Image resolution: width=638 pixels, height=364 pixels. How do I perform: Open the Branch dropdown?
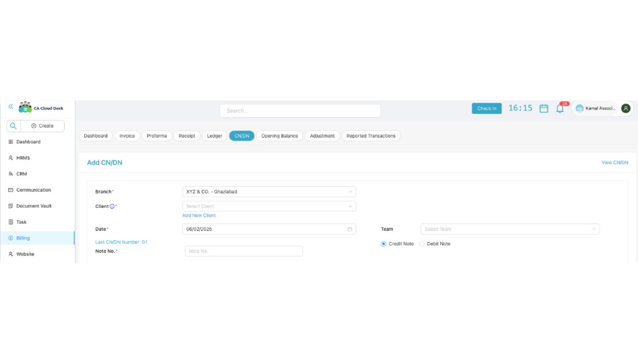coord(269,191)
